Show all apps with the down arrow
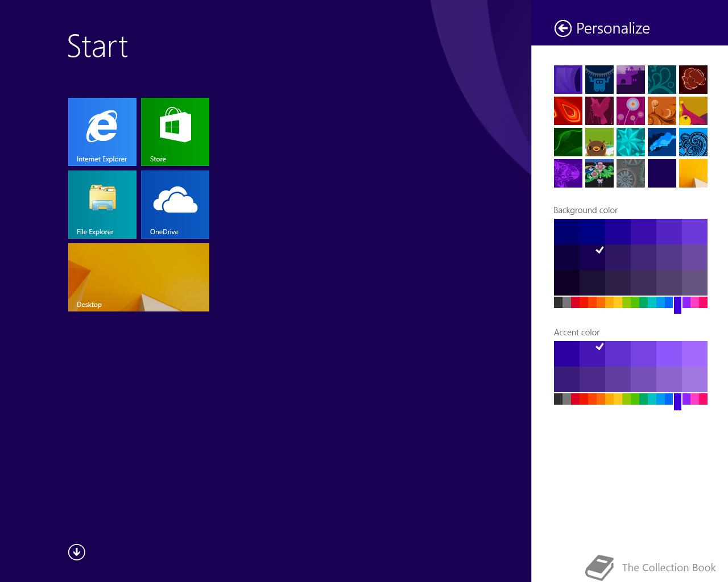728x582 pixels. pyautogui.click(x=77, y=552)
